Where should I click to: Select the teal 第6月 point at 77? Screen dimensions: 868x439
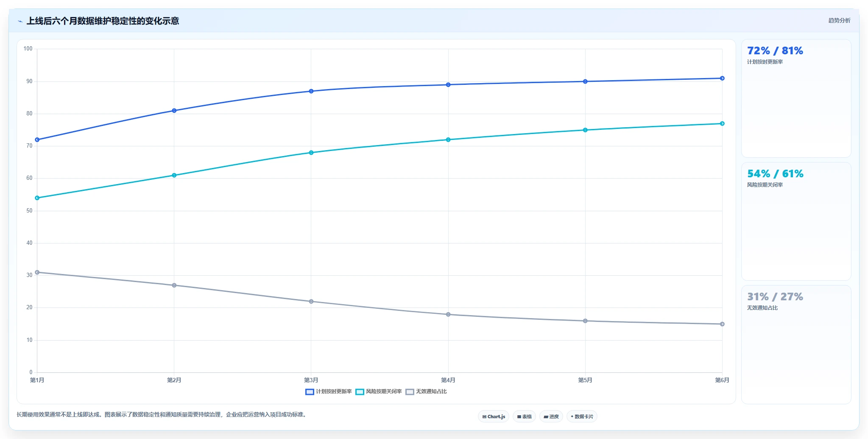(x=722, y=123)
